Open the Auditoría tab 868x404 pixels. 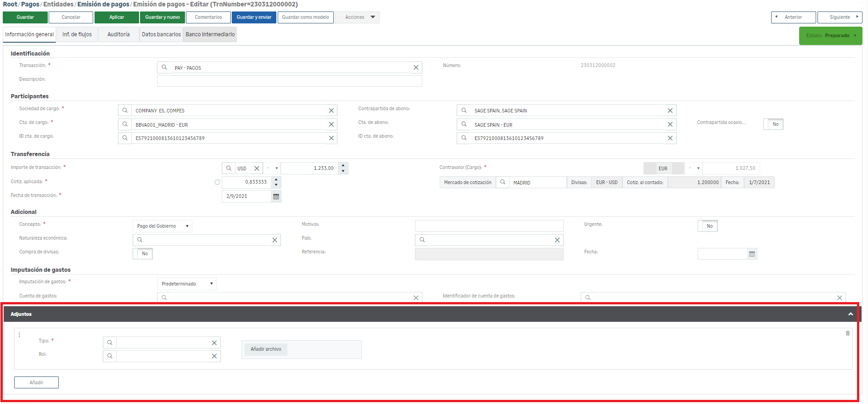(118, 34)
